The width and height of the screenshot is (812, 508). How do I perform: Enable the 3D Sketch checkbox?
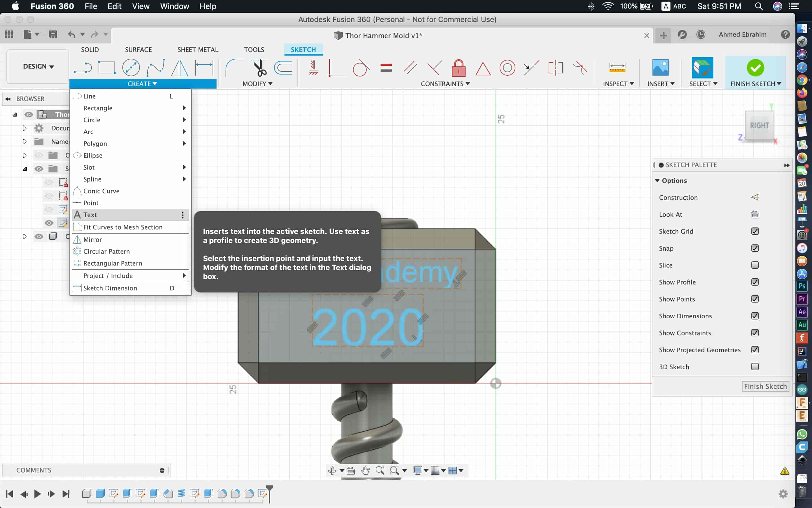coord(754,367)
